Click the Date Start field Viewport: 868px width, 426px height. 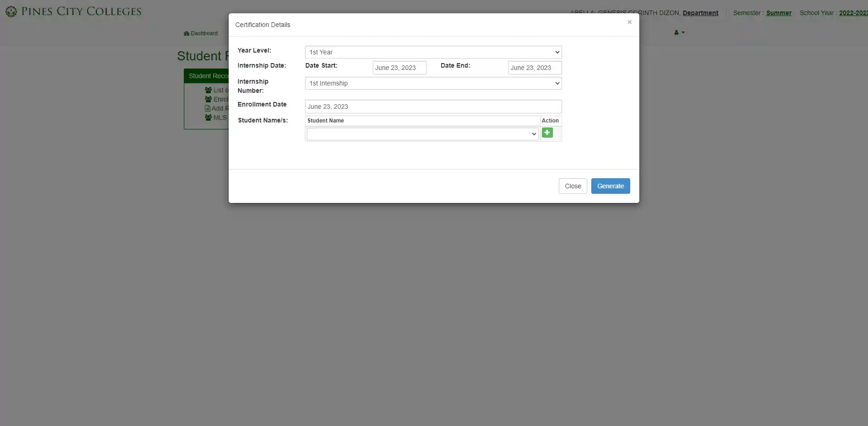399,68
